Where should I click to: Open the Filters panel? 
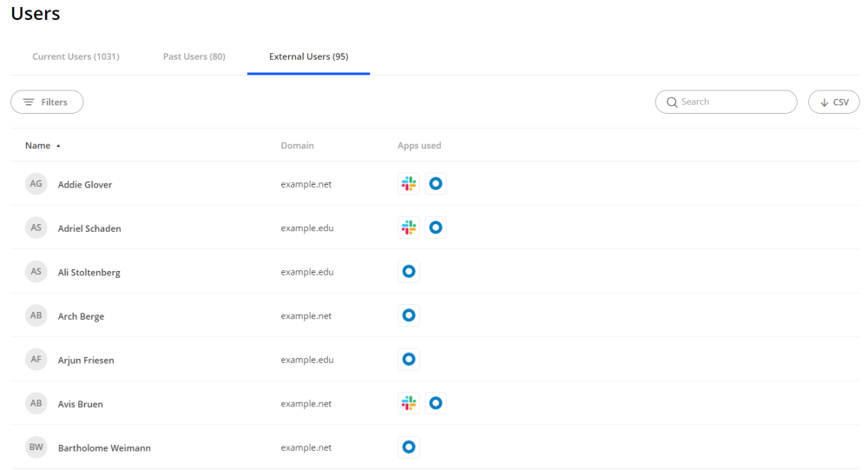47,103
